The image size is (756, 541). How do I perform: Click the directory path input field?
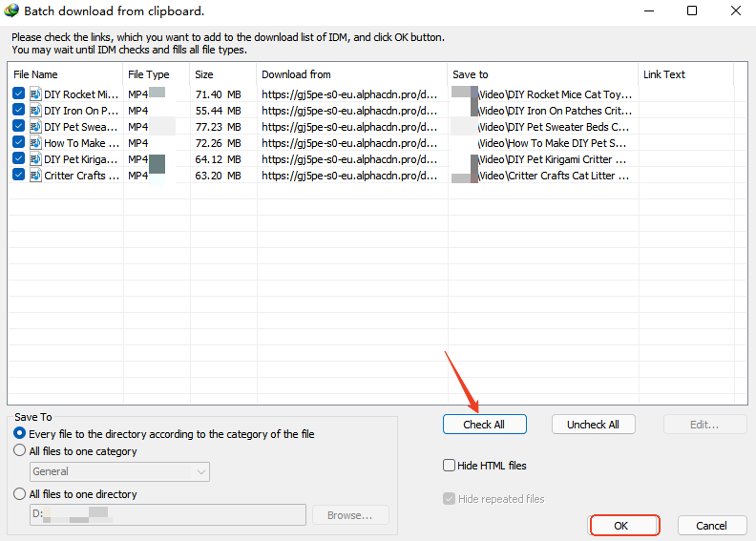pos(168,515)
